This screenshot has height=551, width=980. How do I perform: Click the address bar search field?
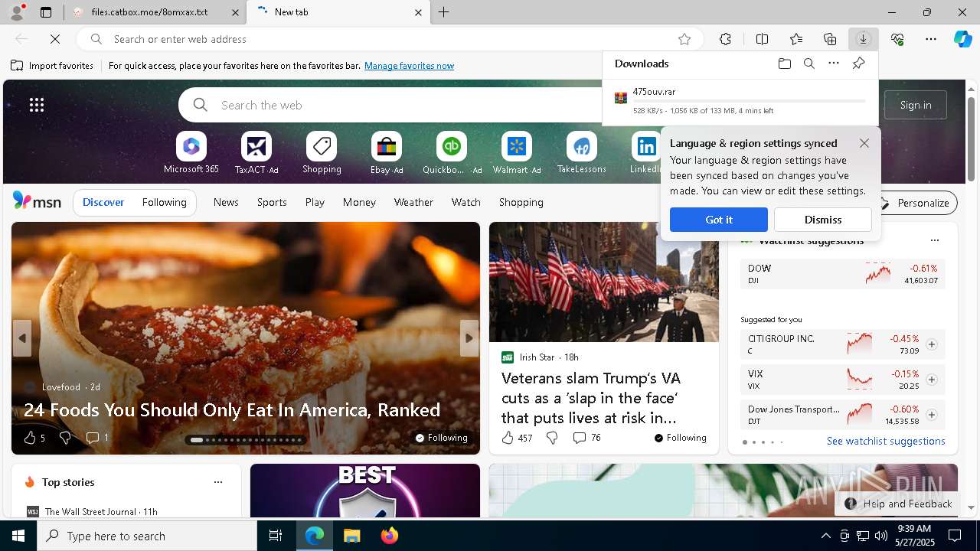click(390, 39)
